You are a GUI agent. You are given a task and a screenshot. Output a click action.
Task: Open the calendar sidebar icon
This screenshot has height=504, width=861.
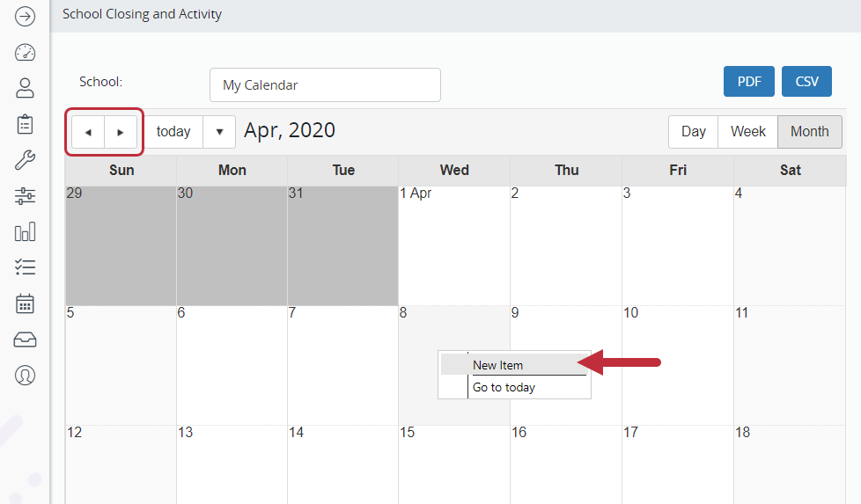point(25,303)
